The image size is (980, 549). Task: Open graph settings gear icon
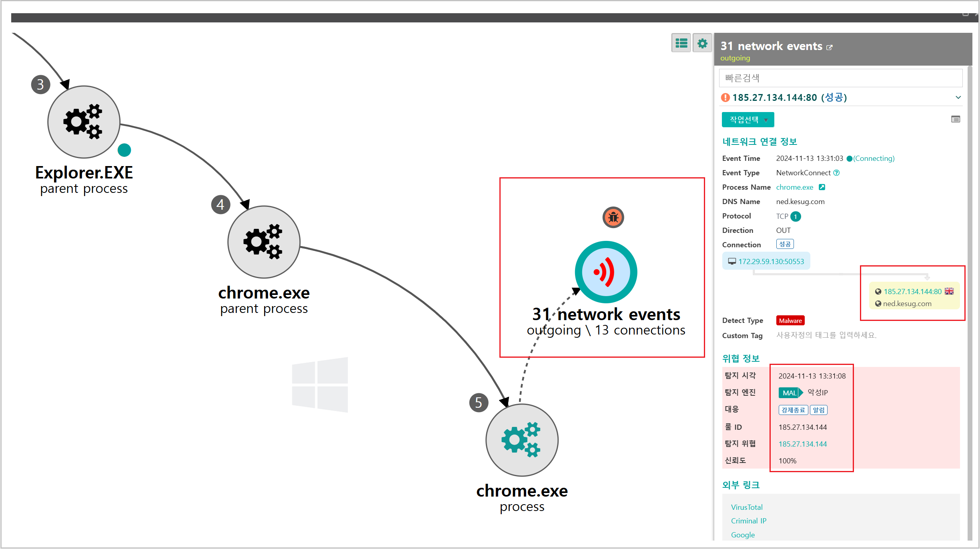702,43
